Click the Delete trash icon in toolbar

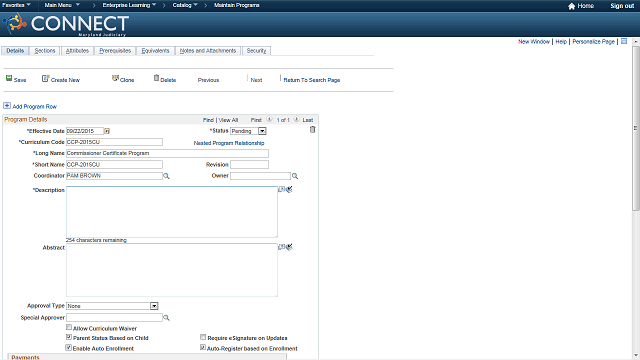156,78
